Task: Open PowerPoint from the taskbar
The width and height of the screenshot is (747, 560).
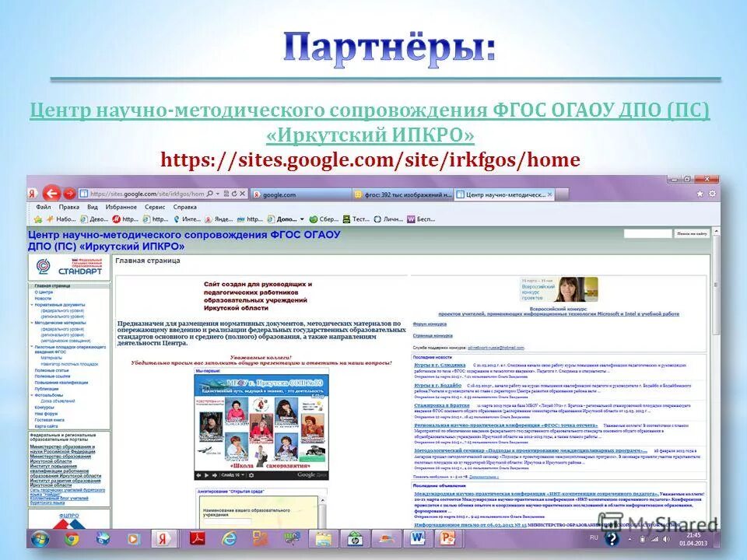Action: (x=446, y=540)
